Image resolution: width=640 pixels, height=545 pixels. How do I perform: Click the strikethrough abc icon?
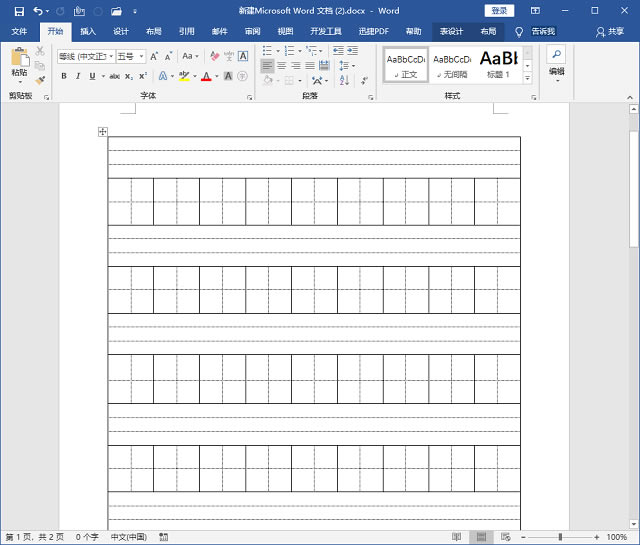pyautogui.click(x=114, y=76)
